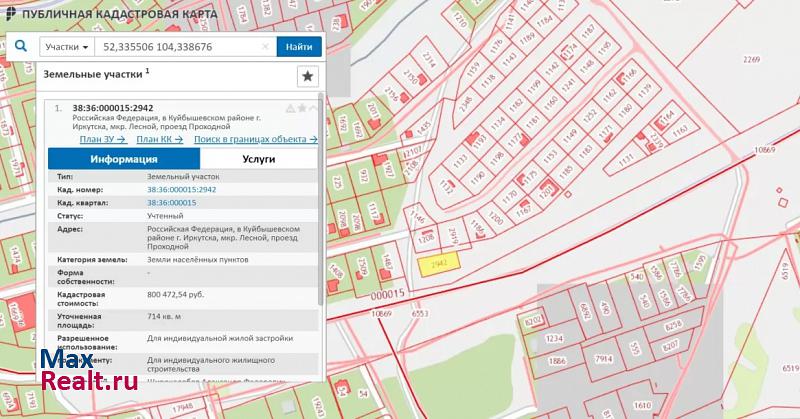Click the result title 38:36:000015:2942
This screenshot has width=800, height=419.
[113, 107]
